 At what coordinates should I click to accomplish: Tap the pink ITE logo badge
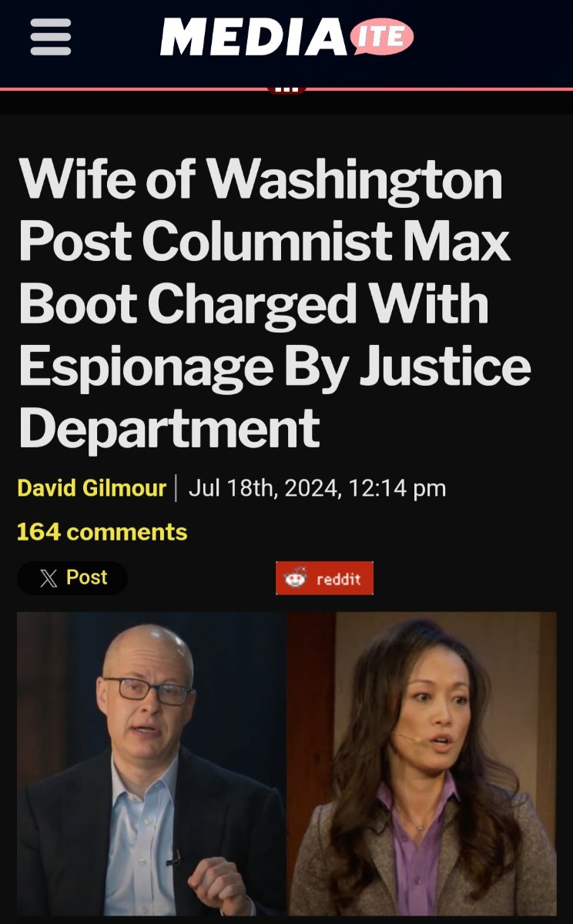coord(381,36)
